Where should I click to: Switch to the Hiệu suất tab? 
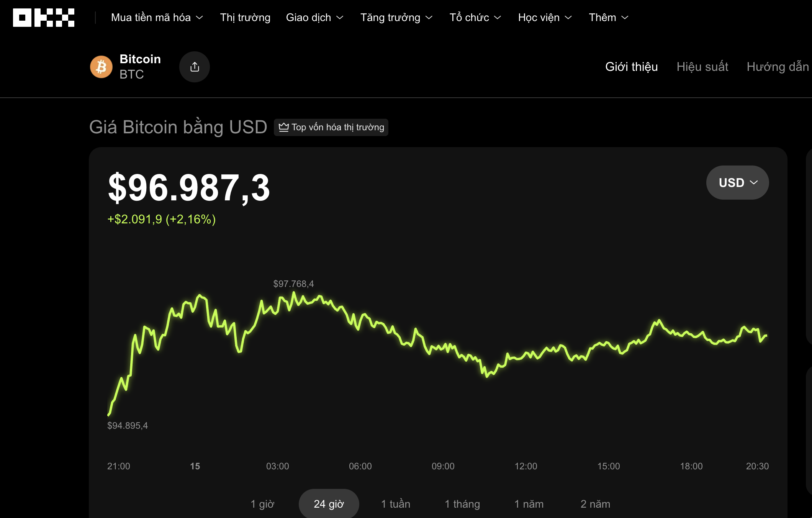click(x=702, y=66)
